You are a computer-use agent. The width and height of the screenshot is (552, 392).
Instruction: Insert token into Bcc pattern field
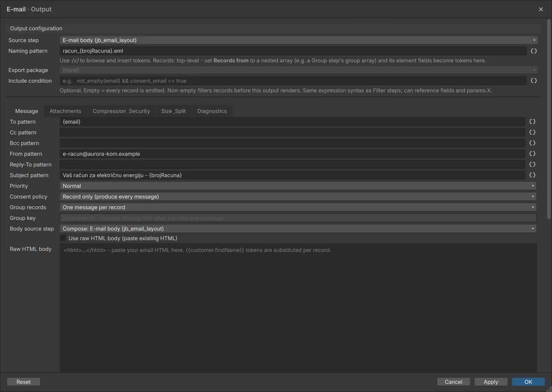pyautogui.click(x=532, y=143)
